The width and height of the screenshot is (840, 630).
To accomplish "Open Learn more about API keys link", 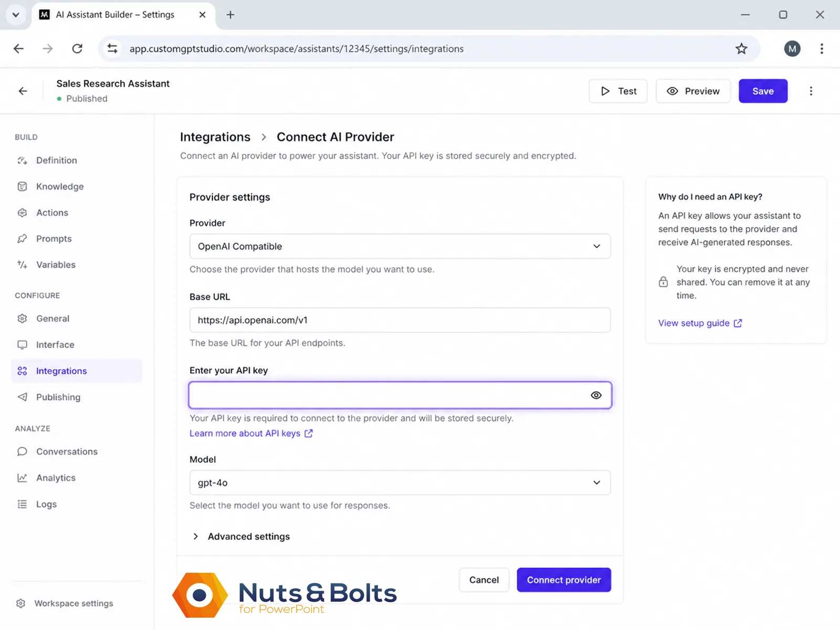I will pyautogui.click(x=251, y=433).
